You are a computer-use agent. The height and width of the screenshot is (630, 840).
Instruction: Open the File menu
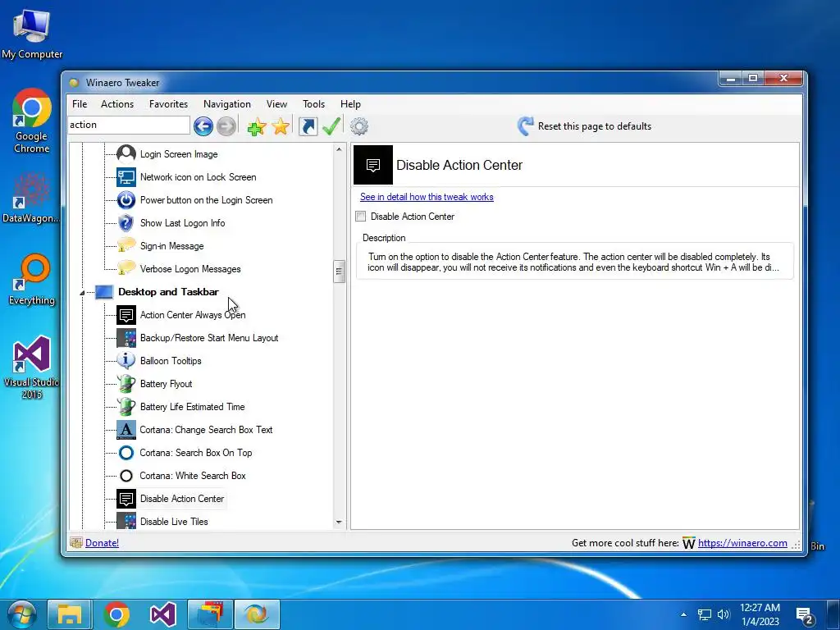(80, 104)
